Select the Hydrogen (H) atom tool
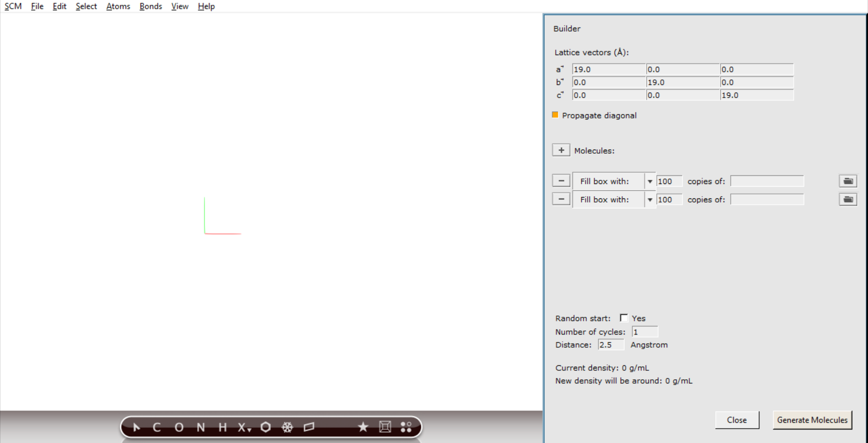Image resolution: width=868 pixels, height=443 pixels. point(222,427)
